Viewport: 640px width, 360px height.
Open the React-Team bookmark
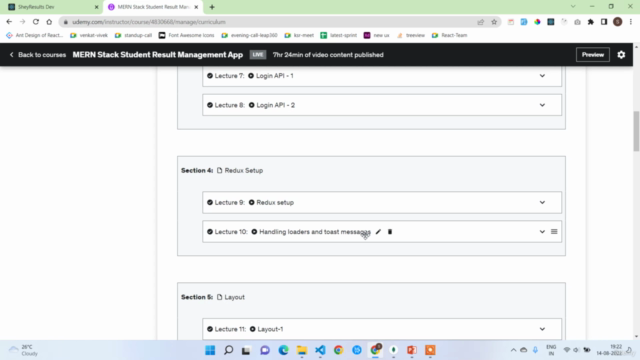449,36
